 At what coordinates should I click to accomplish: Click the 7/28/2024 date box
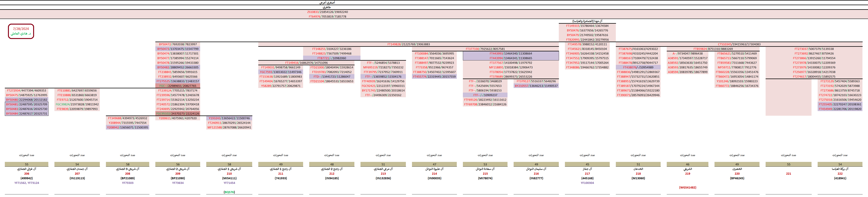[x=21, y=31]
